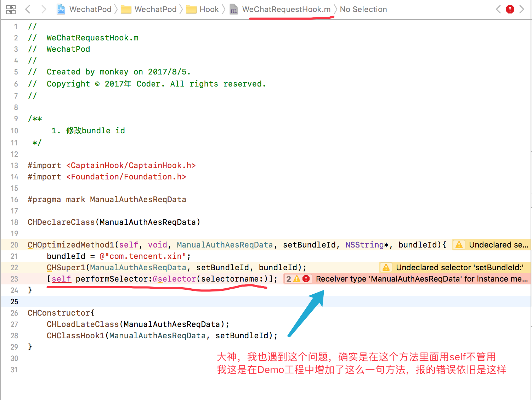Click the Hook folder icon in jump bar
Image resolution: width=532 pixels, height=400 pixels.
click(191, 9)
